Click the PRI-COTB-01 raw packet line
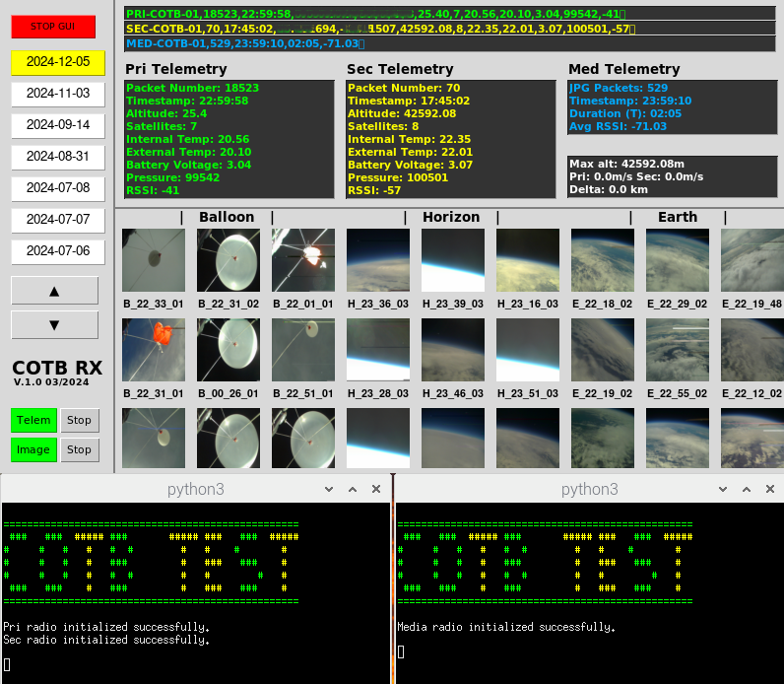This screenshot has height=684, width=784. [450, 14]
